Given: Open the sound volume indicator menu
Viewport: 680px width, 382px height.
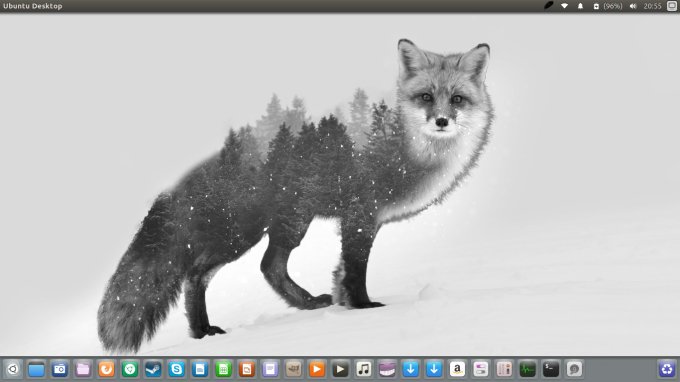Looking at the screenshot, I should pyautogui.click(x=633, y=6).
